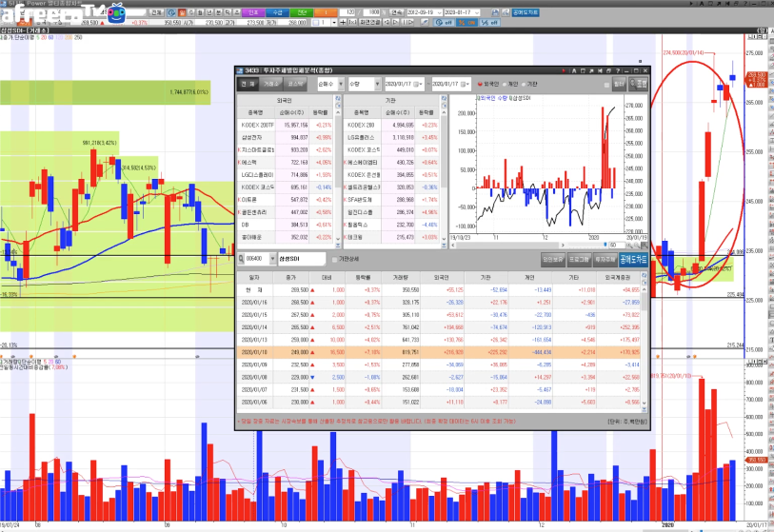Viewport: 774px width, 532px height.
Task: Click the purple toolbar tab button
Action: tap(253, 12)
